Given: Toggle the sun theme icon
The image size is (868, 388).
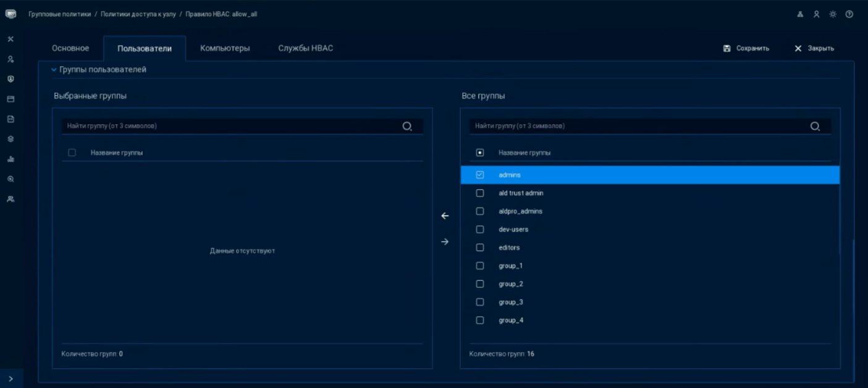Looking at the screenshot, I should [833, 14].
